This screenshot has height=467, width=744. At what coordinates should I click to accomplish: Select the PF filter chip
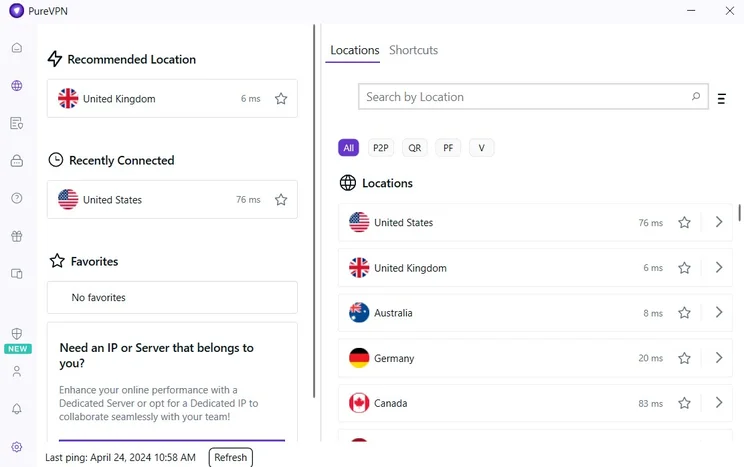tap(448, 148)
